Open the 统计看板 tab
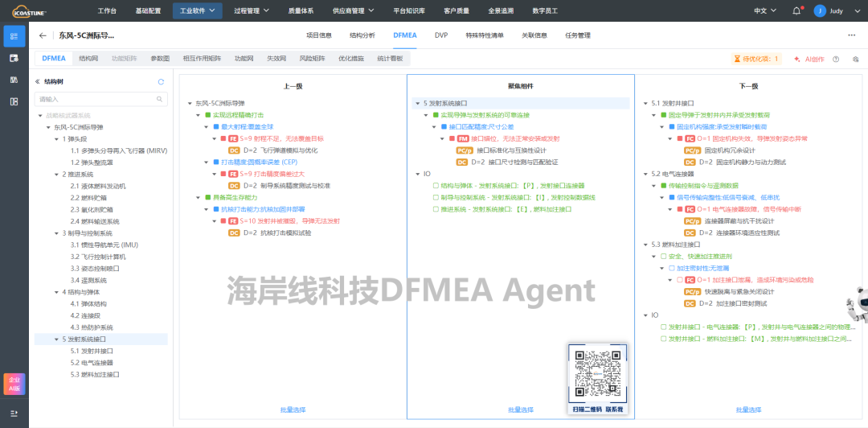The height and width of the screenshot is (428, 868). click(x=390, y=58)
